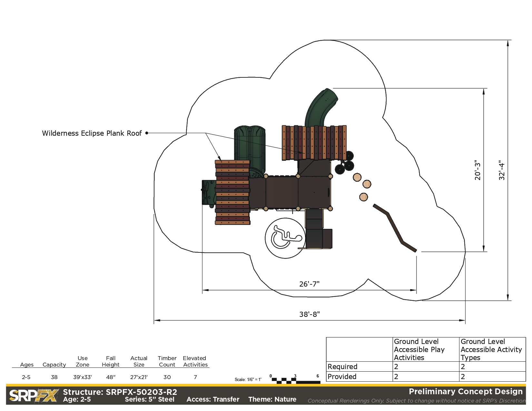
Task: Click 'Ground Level Accessible Activity Types' header
Action: [x=491, y=349]
